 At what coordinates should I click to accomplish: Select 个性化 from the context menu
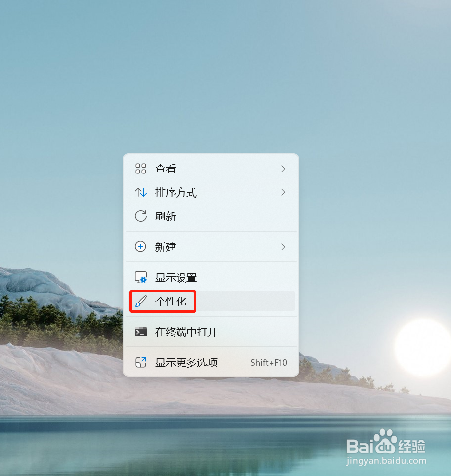coord(211,301)
